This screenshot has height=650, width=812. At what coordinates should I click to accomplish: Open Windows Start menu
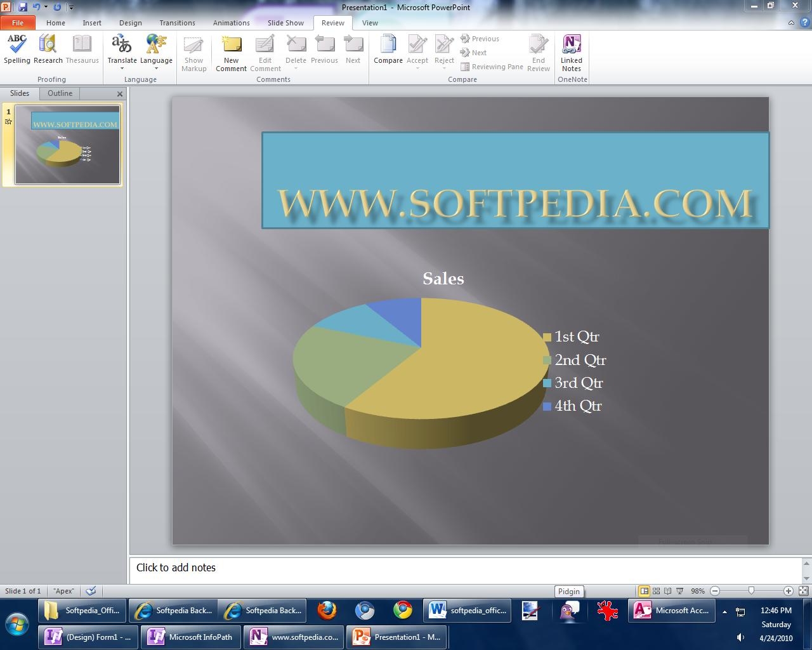point(17,625)
